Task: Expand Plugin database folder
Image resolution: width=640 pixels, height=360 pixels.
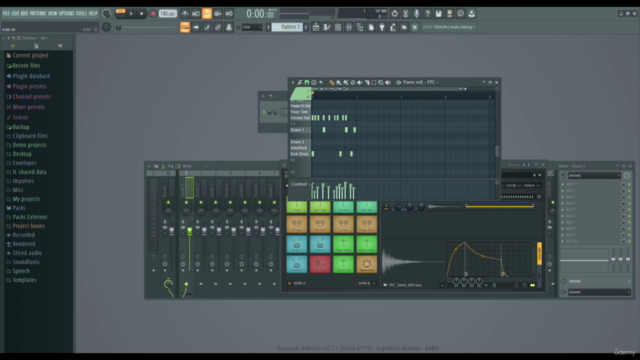Action: click(31, 76)
